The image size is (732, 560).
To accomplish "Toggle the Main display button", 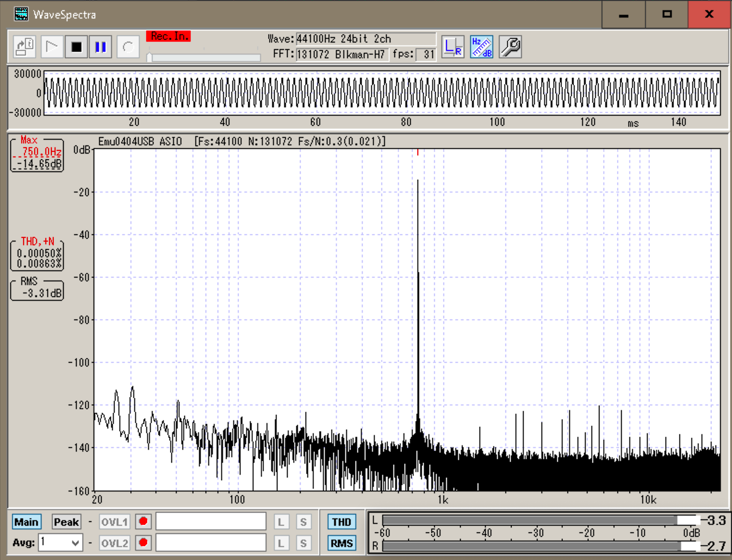I will coord(26,522).
